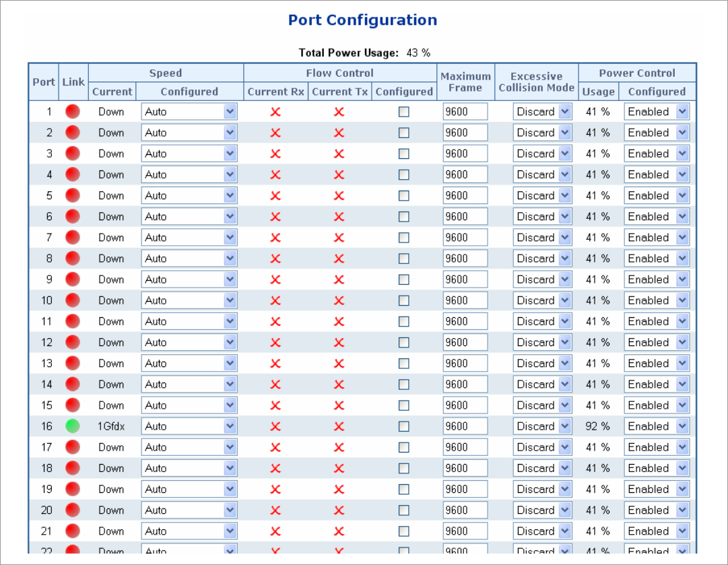The width and height of the screenshot is (728, 565).
Task: Open the configured speed dropdown for port 2
Action: coord(189,133)
